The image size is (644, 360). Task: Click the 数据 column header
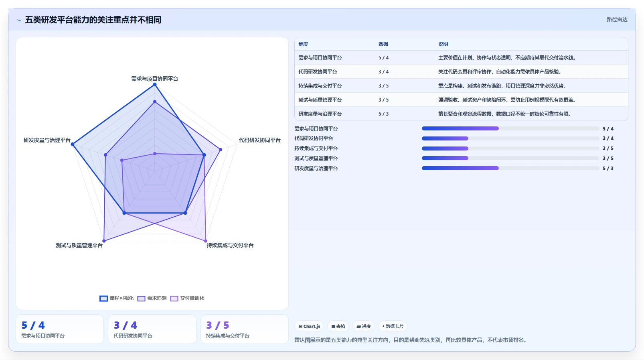pyautogui.click(x=383, y=44)
